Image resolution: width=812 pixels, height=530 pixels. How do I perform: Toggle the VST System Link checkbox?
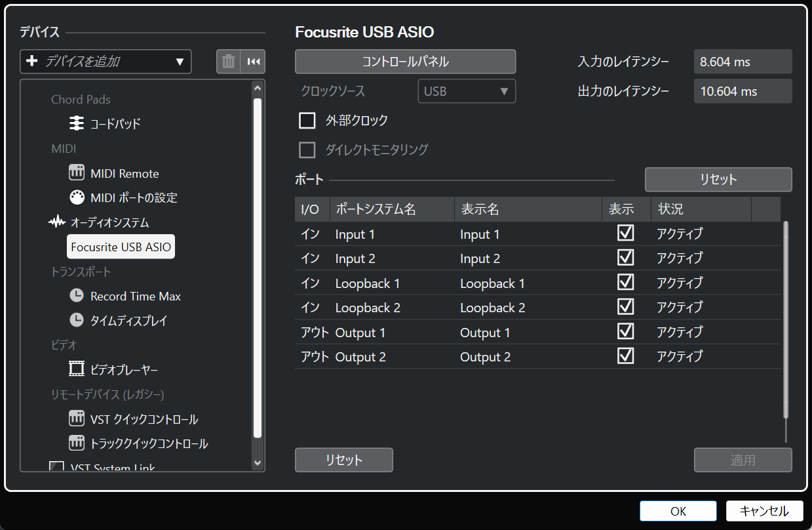[x=57, y=468]
